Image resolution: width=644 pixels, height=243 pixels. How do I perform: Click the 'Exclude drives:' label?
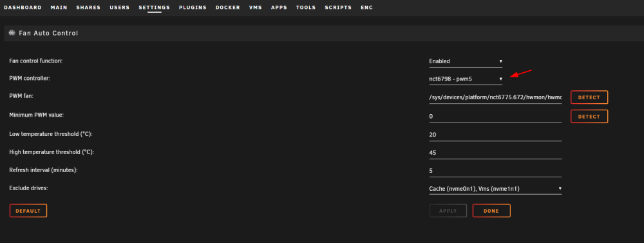pos(28,188)
